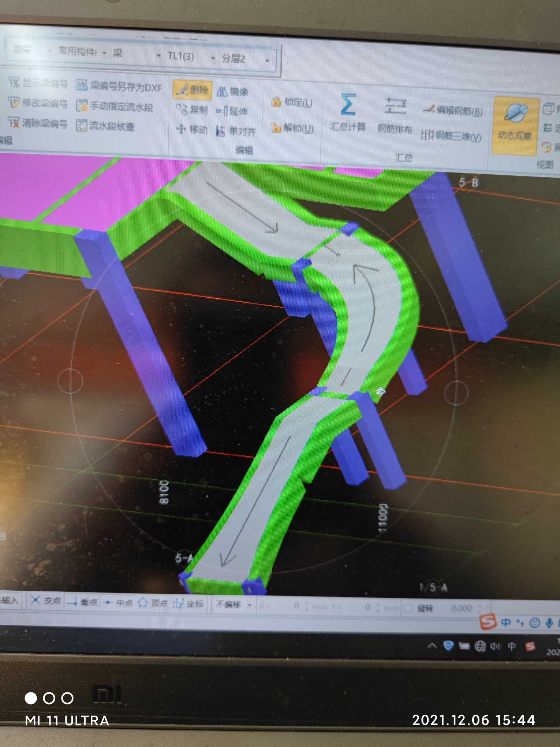Viewport: 560px width, 747px height.
Task: Activate the 延伸 extend tool
Action: (x=232, y=111)
